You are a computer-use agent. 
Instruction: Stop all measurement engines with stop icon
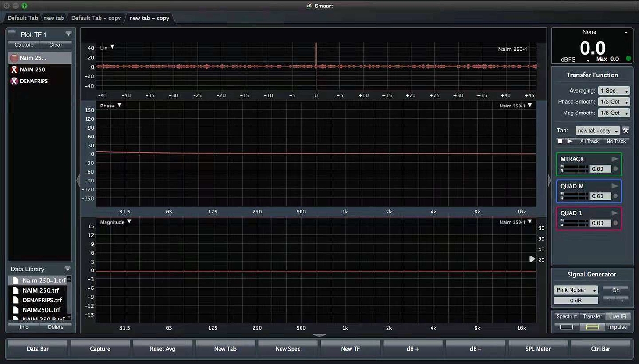(560, 141)
